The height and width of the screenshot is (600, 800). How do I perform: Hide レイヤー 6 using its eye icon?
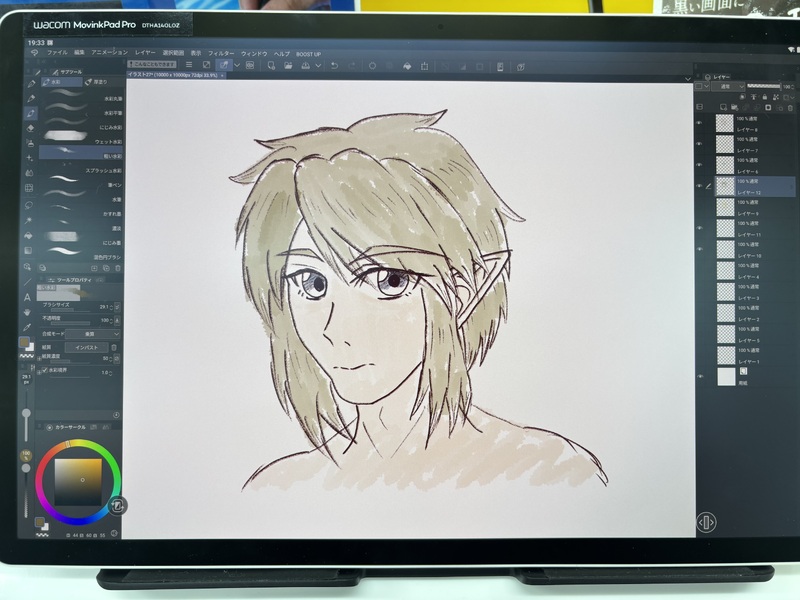point(699,165)
